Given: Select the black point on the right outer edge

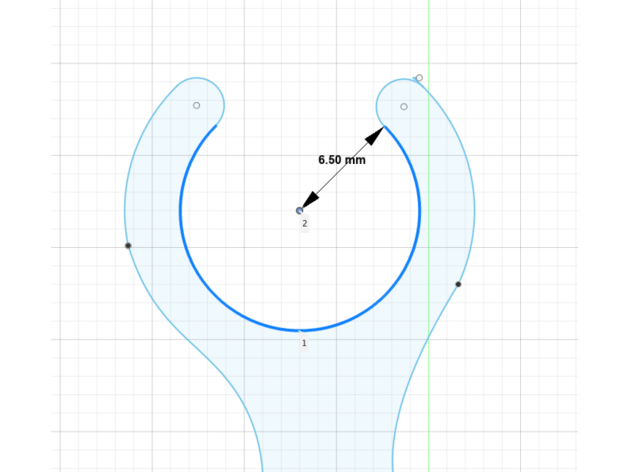Looking at the screenshot, I should point(458,284).
